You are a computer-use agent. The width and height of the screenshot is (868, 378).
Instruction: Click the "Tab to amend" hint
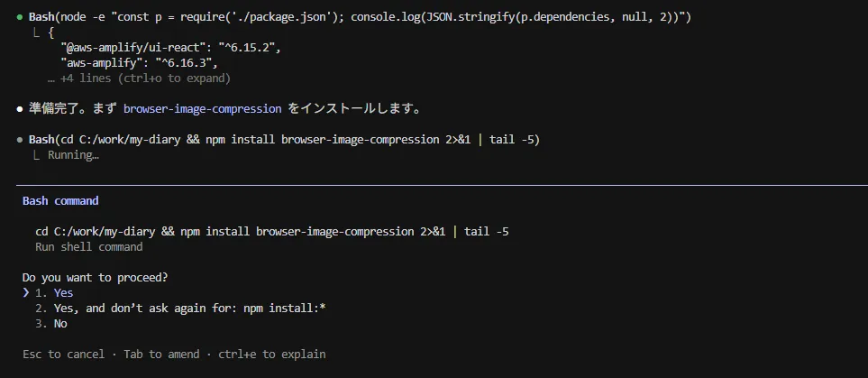point(162,355)
